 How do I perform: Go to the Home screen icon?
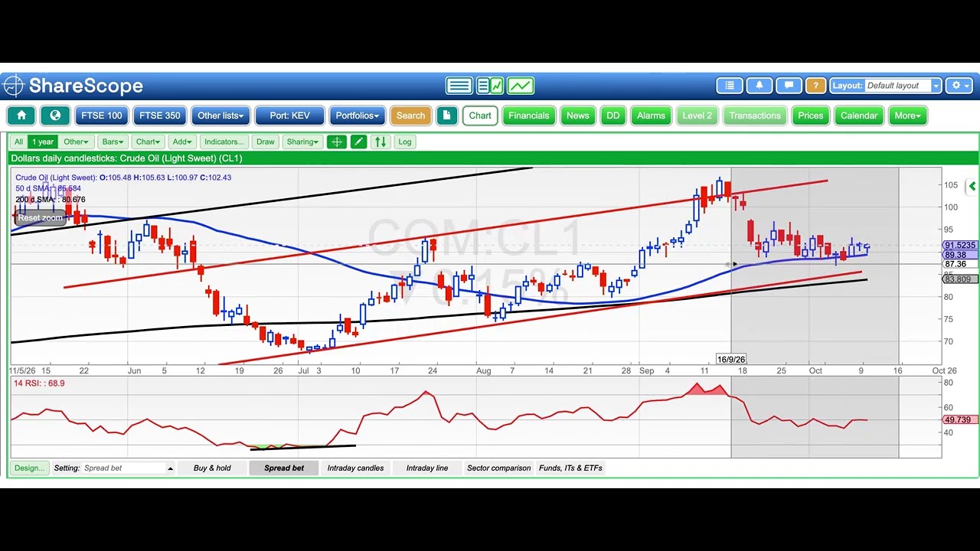click(x=21, y=116)
